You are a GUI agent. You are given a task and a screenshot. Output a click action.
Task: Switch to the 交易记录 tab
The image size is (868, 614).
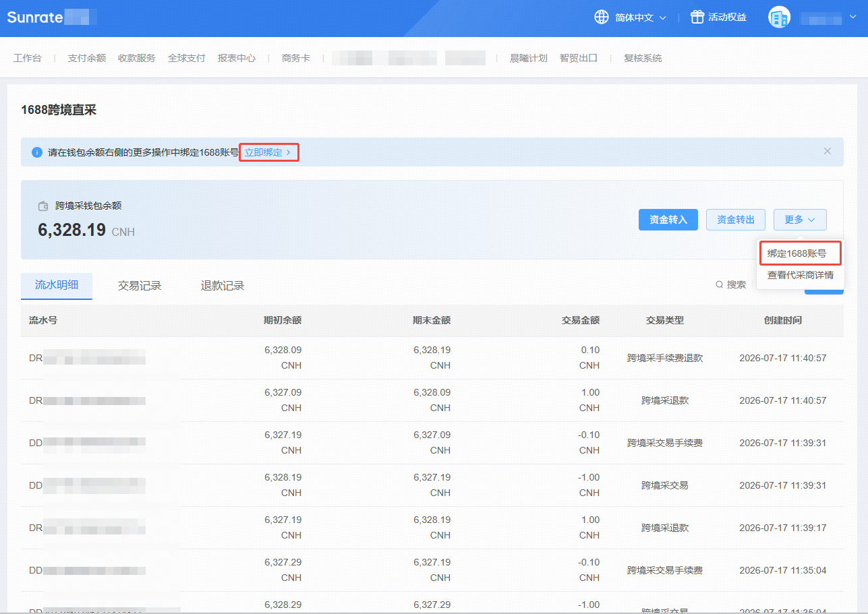pos(140,286)
